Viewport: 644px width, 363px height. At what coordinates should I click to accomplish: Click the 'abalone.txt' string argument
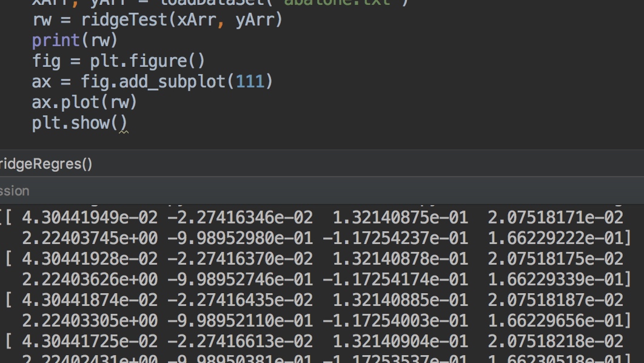[x=346, y=2]
